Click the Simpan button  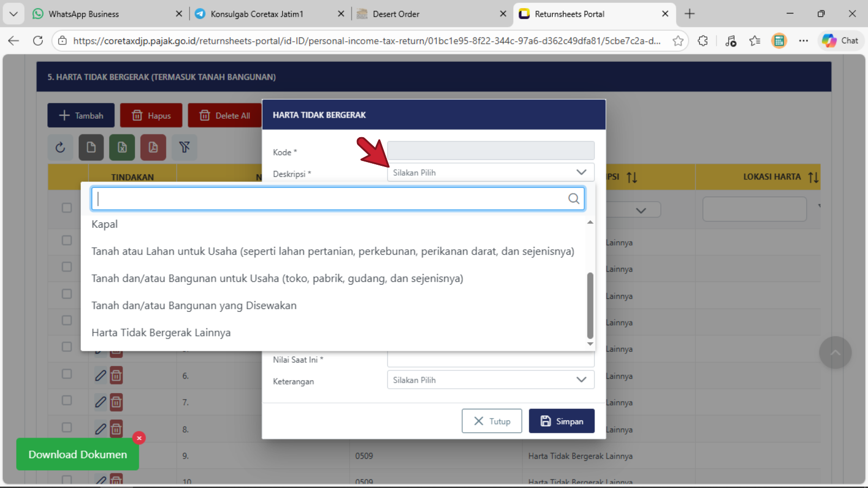tap(561, 421)
